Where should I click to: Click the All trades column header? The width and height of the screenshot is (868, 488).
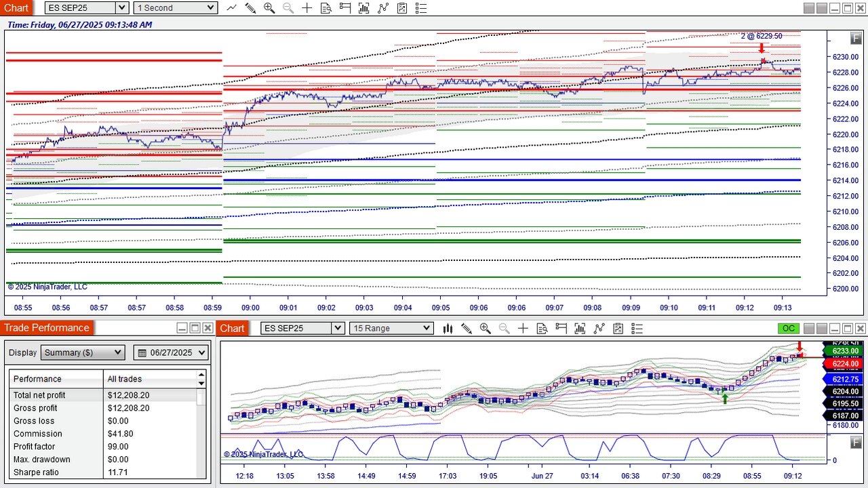(151, 379)
